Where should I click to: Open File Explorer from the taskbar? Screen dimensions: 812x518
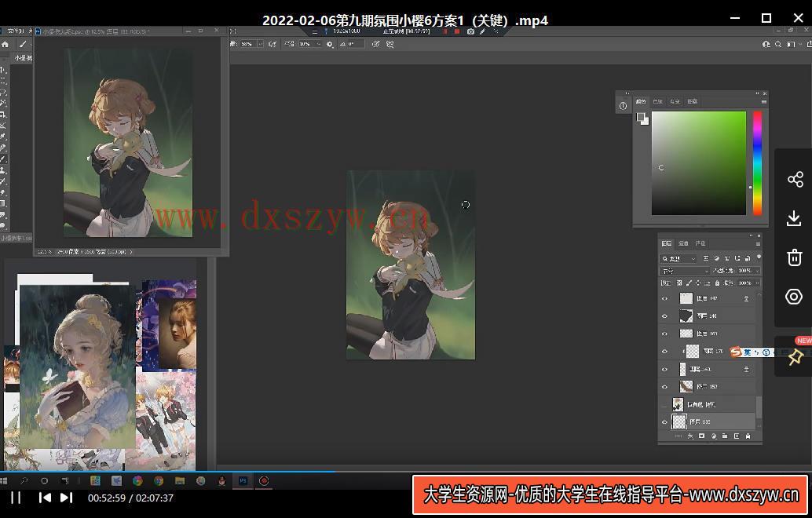click(180, 481)
